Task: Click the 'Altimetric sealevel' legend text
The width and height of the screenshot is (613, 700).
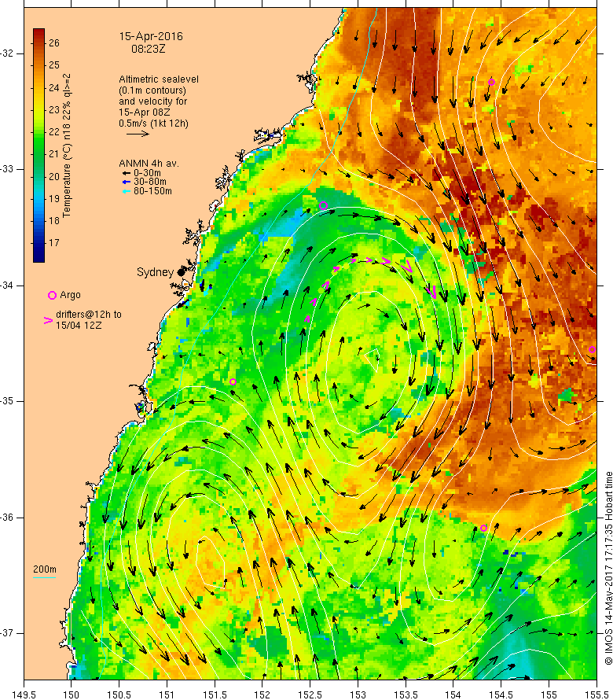Action: click(159, 79)
